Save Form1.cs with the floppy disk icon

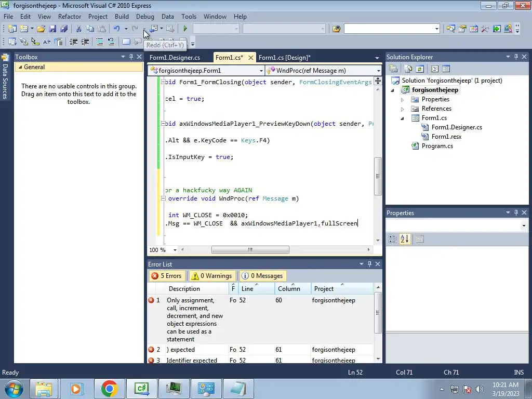click(x=52, y=29)
